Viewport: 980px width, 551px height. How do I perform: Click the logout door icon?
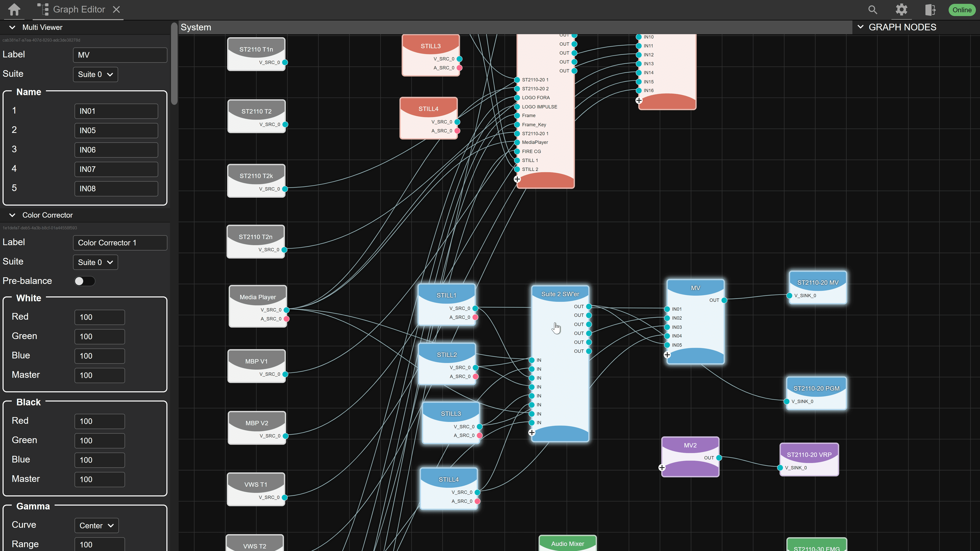(x=930, y=10)
